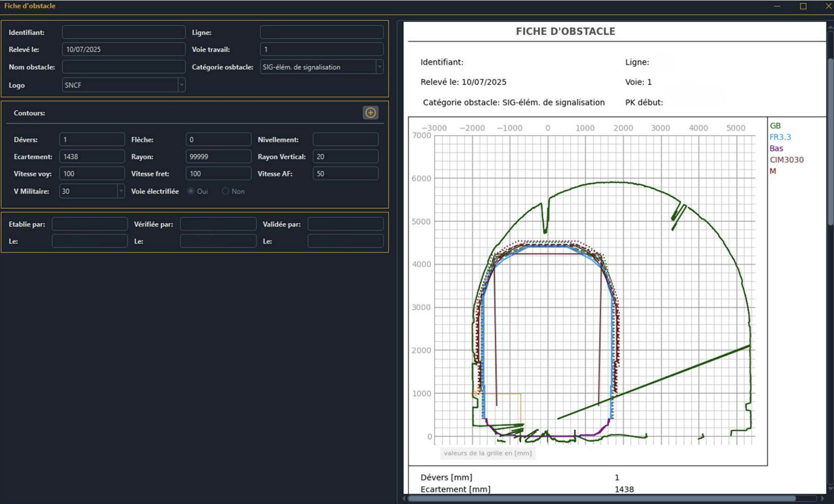Select the Rayon Vertical field
This screenshot has height=504, width=834.
pyautogui.click(x=345, y=157)
